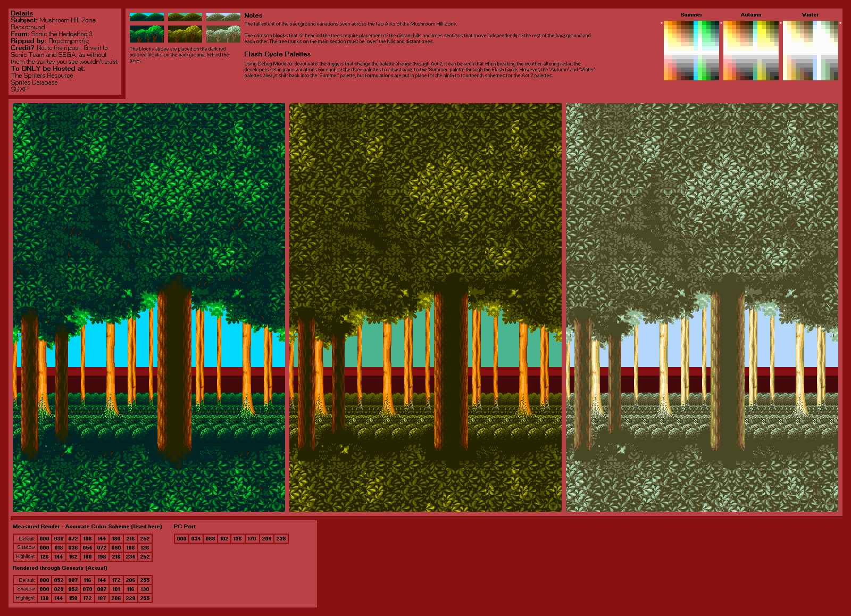Viewport: 851px width, 616px height.
Task: Click 'From: Sonic the Hedgehog 3' text
Action: click(52, 34)
